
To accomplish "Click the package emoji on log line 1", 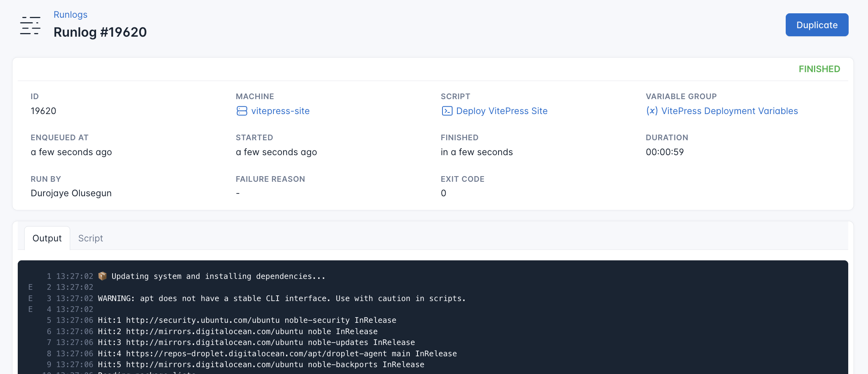I will tap(103, 276).
